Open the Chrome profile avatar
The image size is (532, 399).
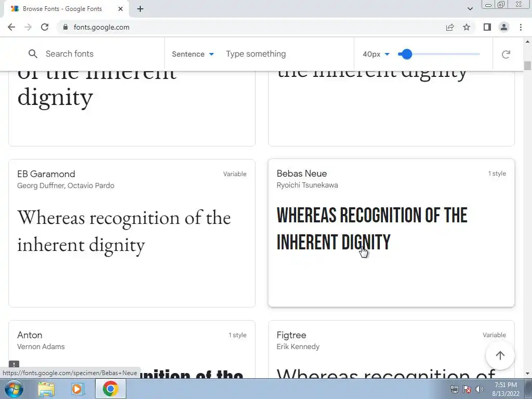pyautogui.click(x=504, y=27)
